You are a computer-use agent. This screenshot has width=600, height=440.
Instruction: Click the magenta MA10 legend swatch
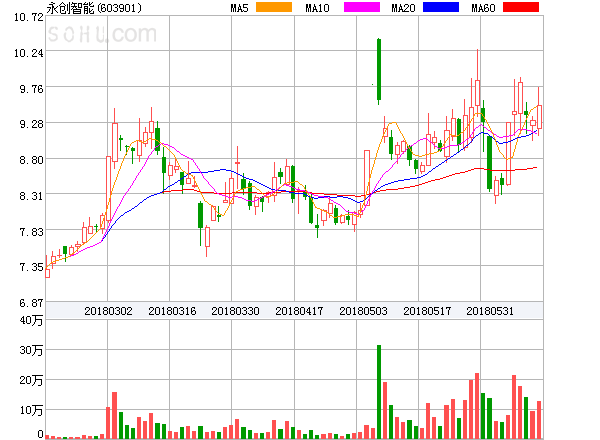coord(362,7)
